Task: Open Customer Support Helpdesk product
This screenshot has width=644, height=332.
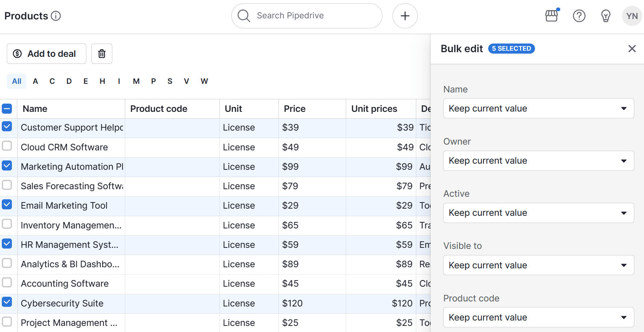Action: 72,128
